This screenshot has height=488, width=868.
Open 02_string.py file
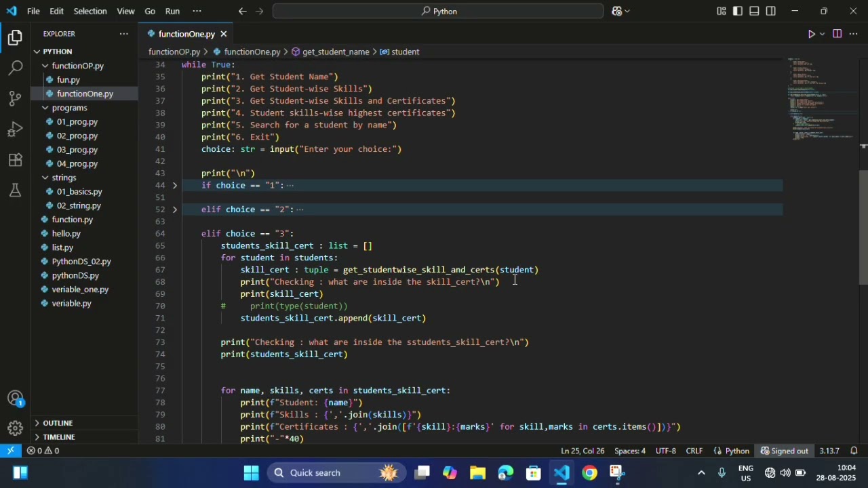(x=79, y=206)
